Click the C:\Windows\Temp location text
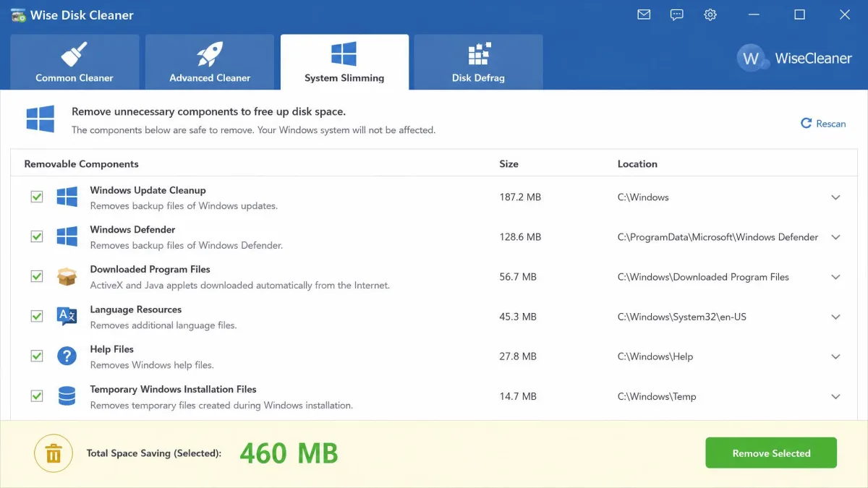868x488 pixels. 657,396
